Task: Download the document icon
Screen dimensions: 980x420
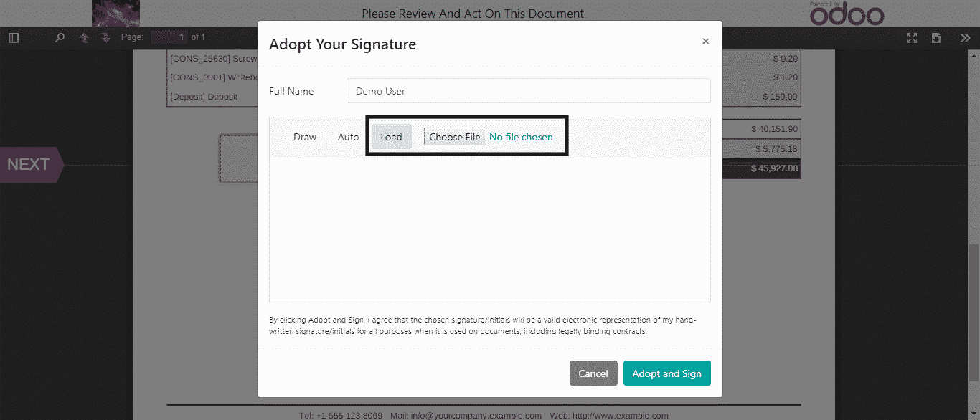Action: (x=936, y=37)
